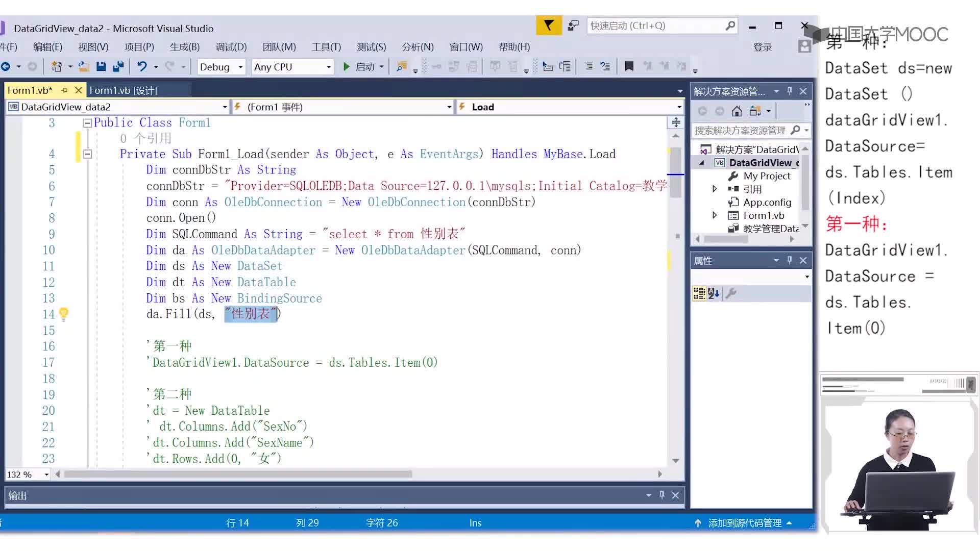The width and height of the screenshot is (980, 551).
Task: Toggle auto-hide pin on Properties panel
Action: click(x=790, y=260)
